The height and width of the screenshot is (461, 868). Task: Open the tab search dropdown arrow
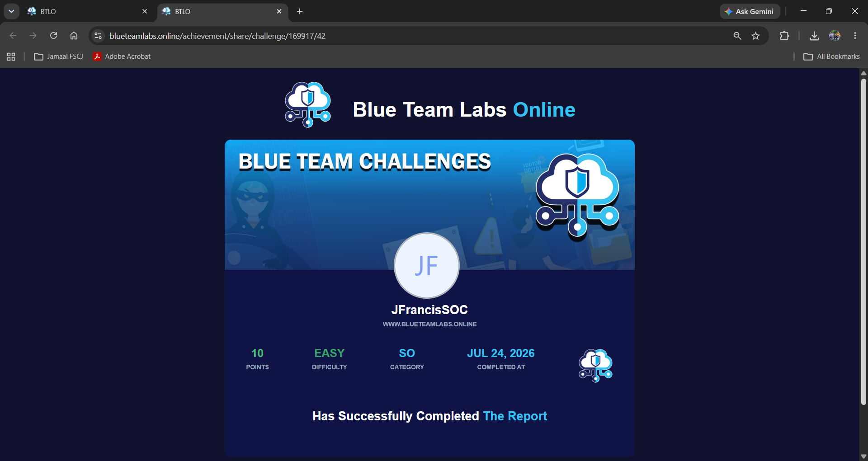pos(11,11)
